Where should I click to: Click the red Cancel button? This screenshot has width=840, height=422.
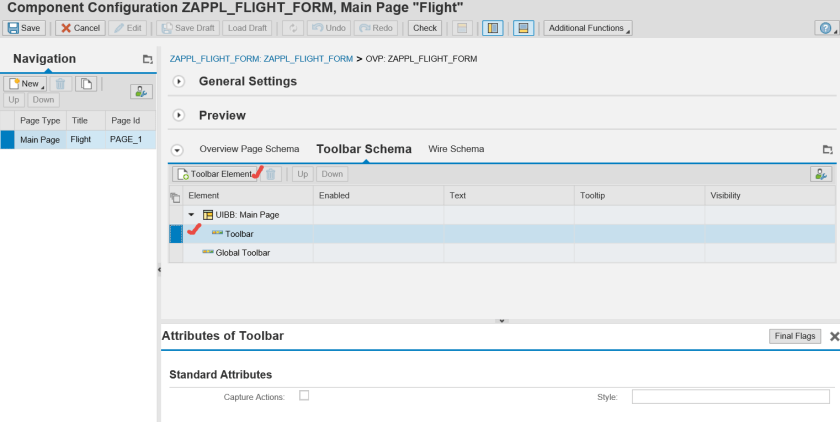coord(79,28)
